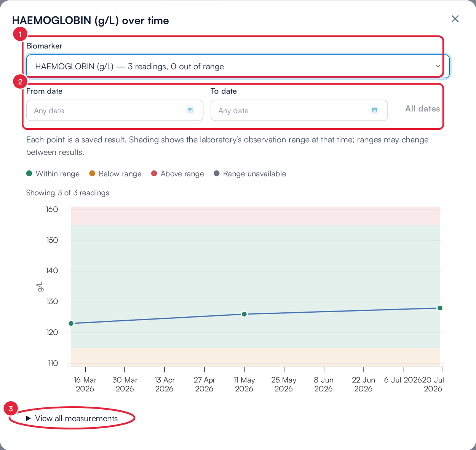The width and height of the screenshot is (476, 450).
Task: Click the '25 May 2026' axis label
Action: [x=284, y=384]
